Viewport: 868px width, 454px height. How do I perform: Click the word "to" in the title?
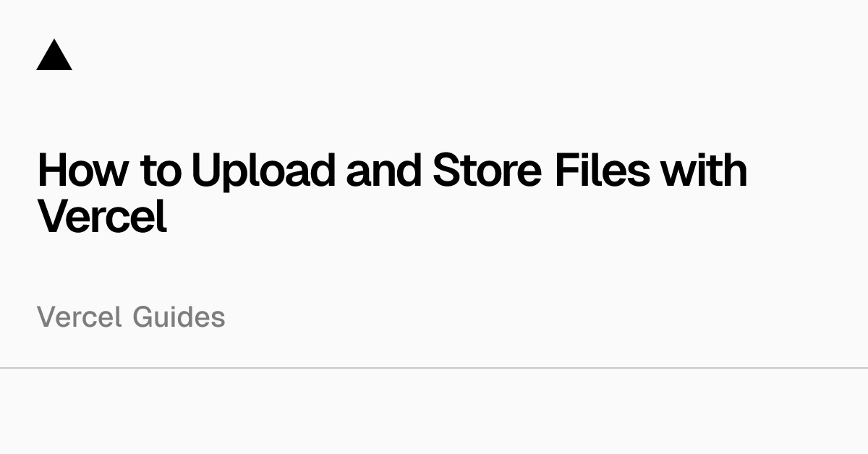(160, 171)
